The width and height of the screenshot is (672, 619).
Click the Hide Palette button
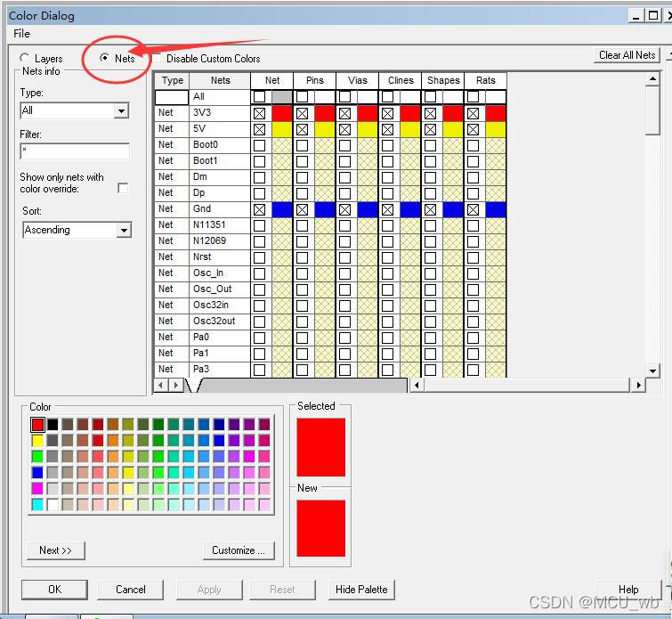pyautogui.click(x=361, y=590)
